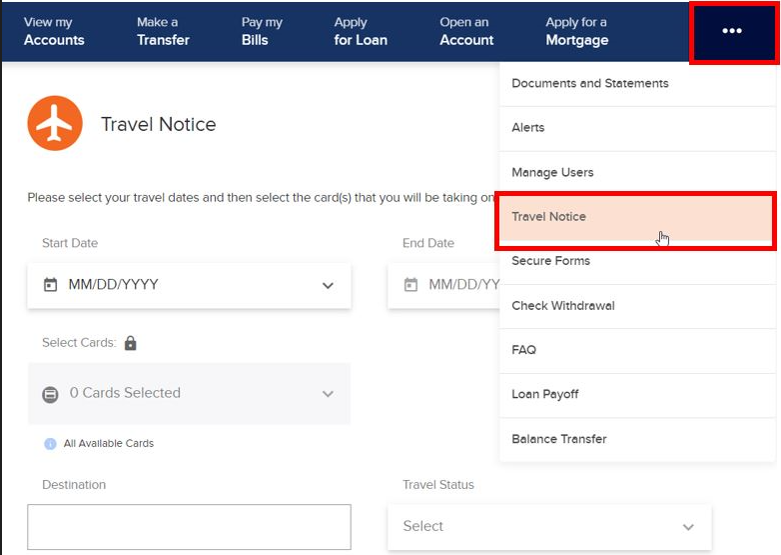Click the orange airplane Travel Notice icon
The width and height of the screenshot is (781, 555).
pyautogui.click(x=55, y=124)
